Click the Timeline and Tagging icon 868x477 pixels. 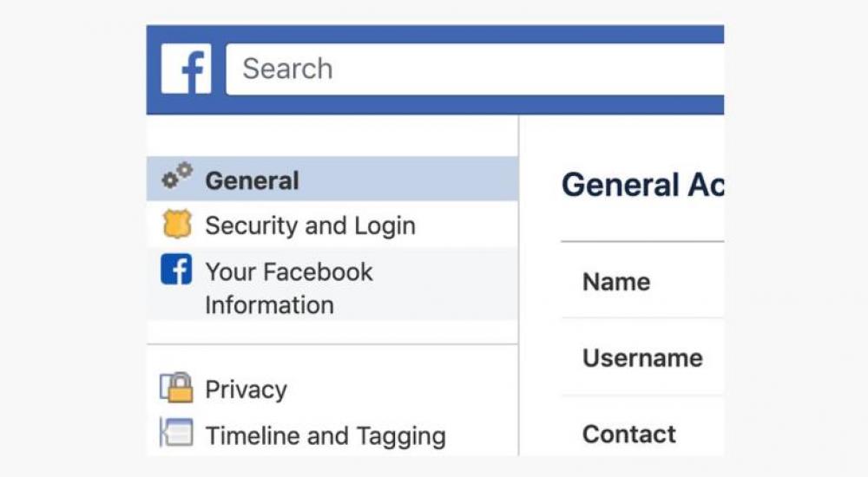click(176, 433)
